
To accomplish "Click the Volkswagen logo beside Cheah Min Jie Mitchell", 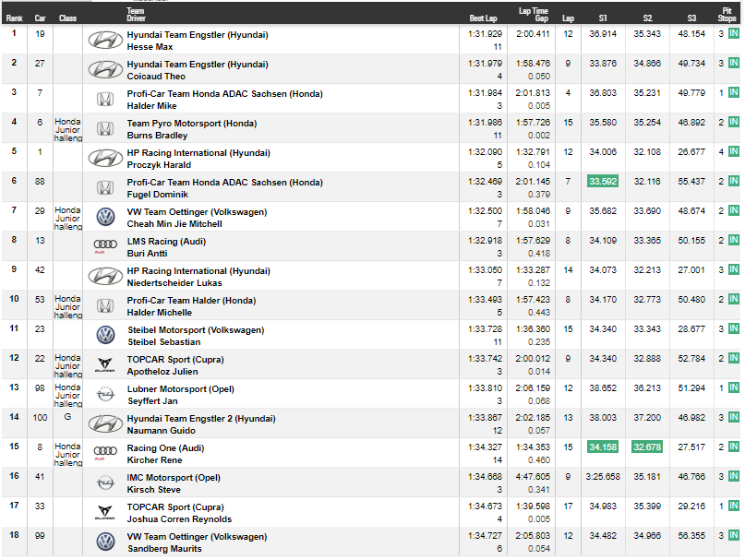I will click(x=104, y=217).
